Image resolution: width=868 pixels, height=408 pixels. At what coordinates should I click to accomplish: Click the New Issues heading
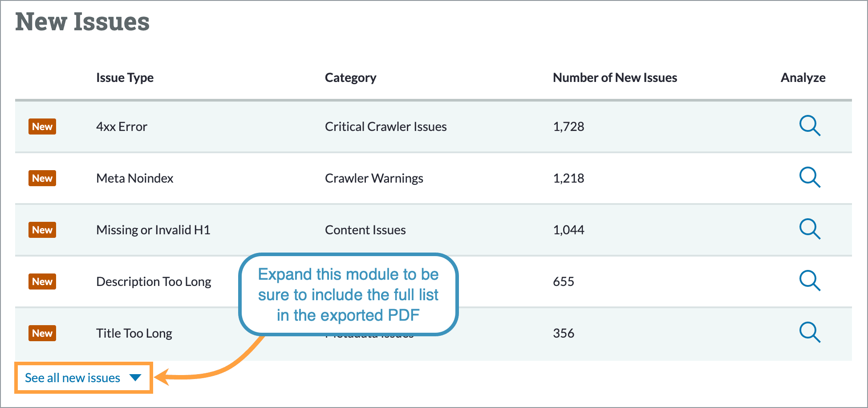[x=82, y=22]
